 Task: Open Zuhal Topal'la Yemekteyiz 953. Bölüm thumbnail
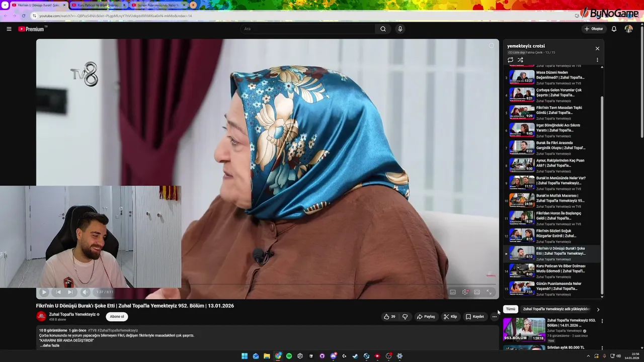pos(524,329)
